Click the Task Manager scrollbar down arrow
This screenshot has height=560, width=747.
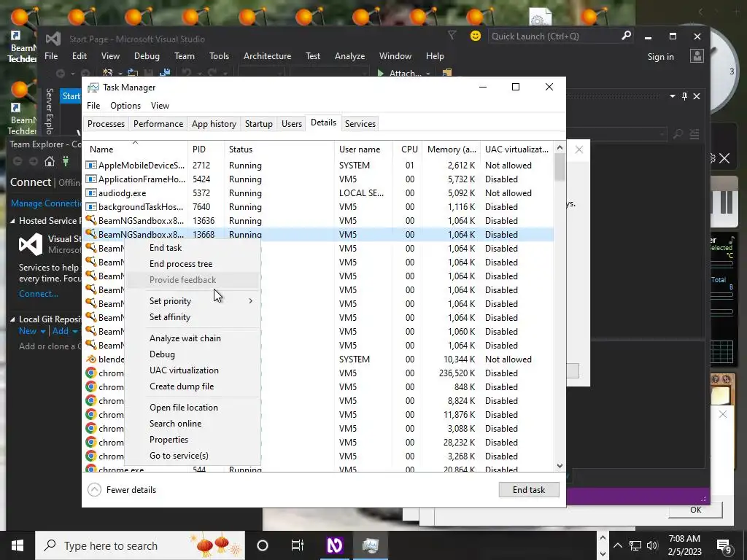[x=560, y=466]
